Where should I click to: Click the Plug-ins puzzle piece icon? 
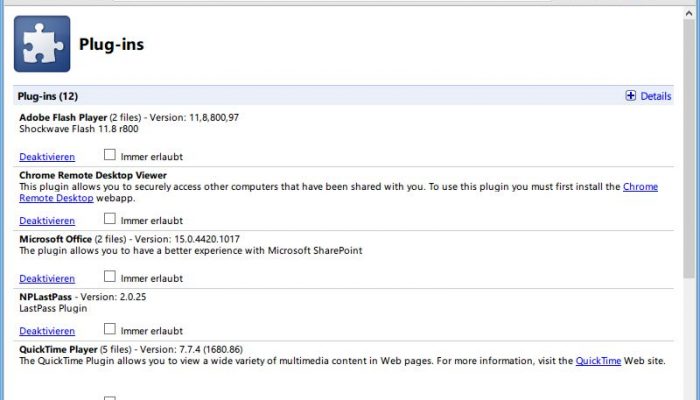point(42,44)
